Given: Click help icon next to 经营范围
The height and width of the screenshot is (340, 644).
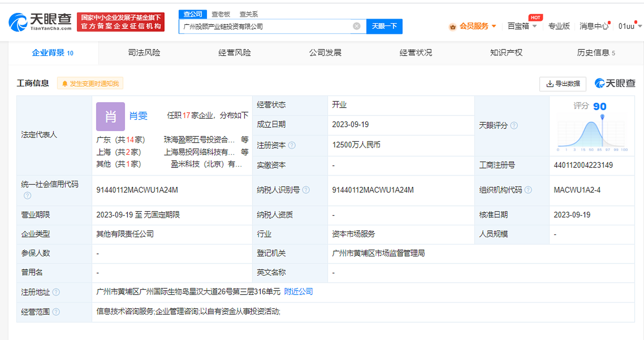Looking at the screenshot, I should click(x=56, y=312).
